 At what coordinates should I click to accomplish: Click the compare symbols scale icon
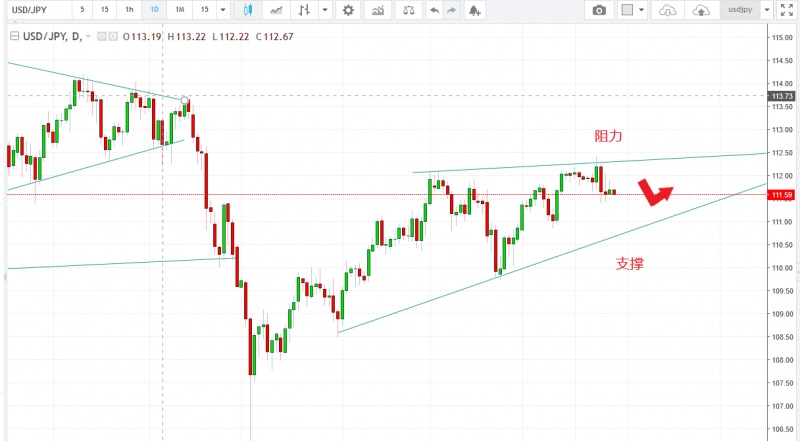coord(407,10)
